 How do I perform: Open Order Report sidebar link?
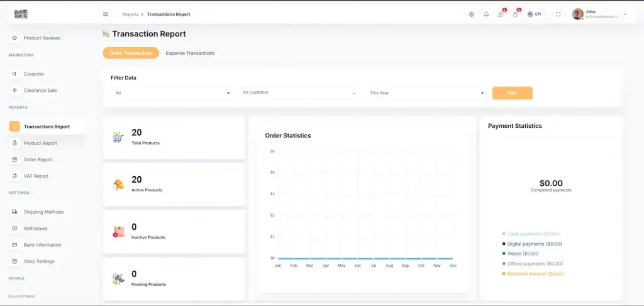[x=38, y=159]
